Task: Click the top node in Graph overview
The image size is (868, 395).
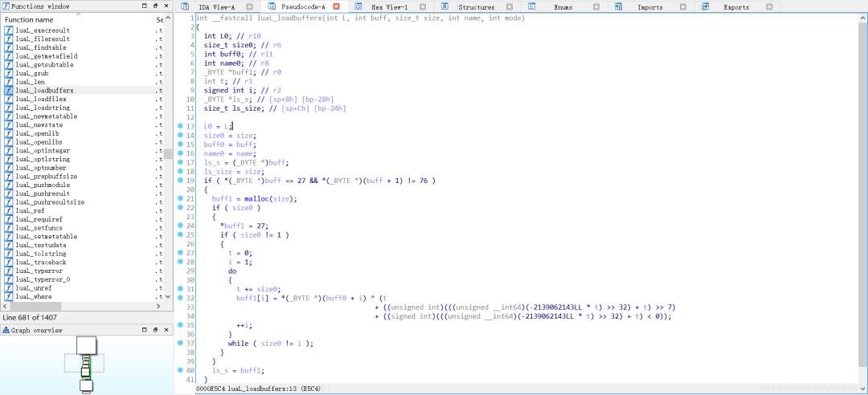Action: coord(87,344)
